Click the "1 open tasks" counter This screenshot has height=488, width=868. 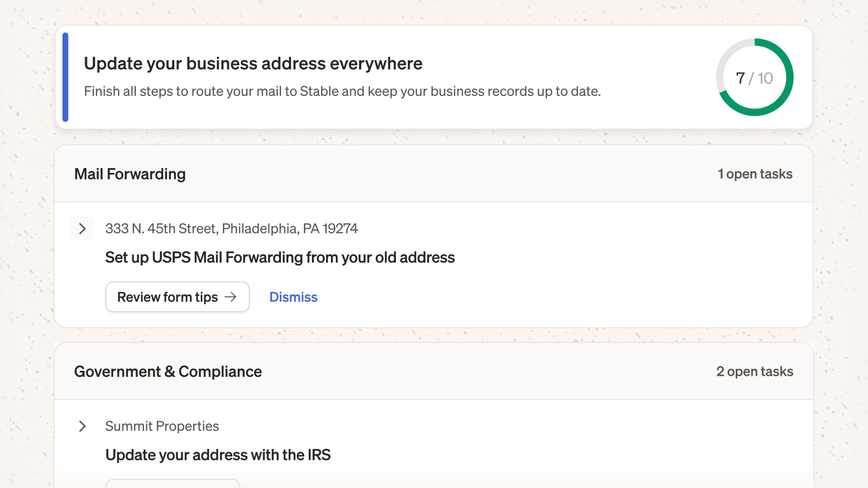(755, 174)
